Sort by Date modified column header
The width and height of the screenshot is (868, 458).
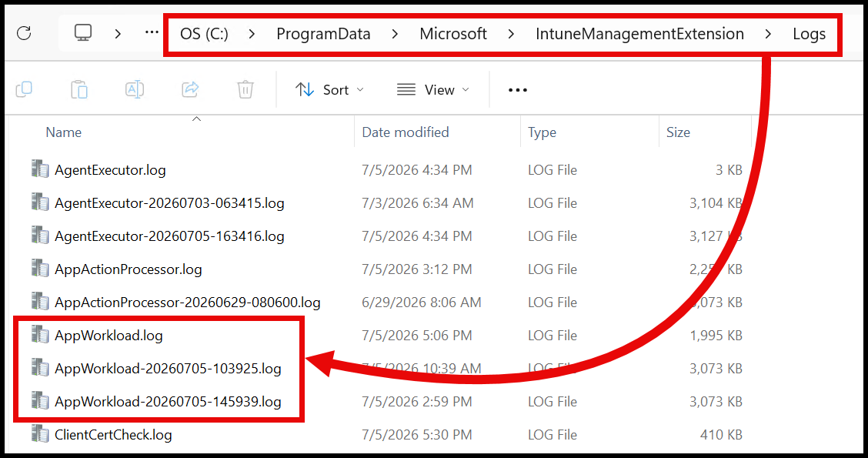[406, 132]
